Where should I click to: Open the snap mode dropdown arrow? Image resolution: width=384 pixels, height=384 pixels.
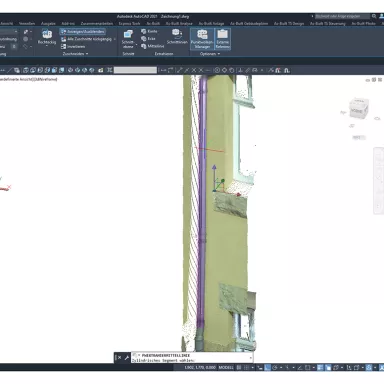click(252, 368)
